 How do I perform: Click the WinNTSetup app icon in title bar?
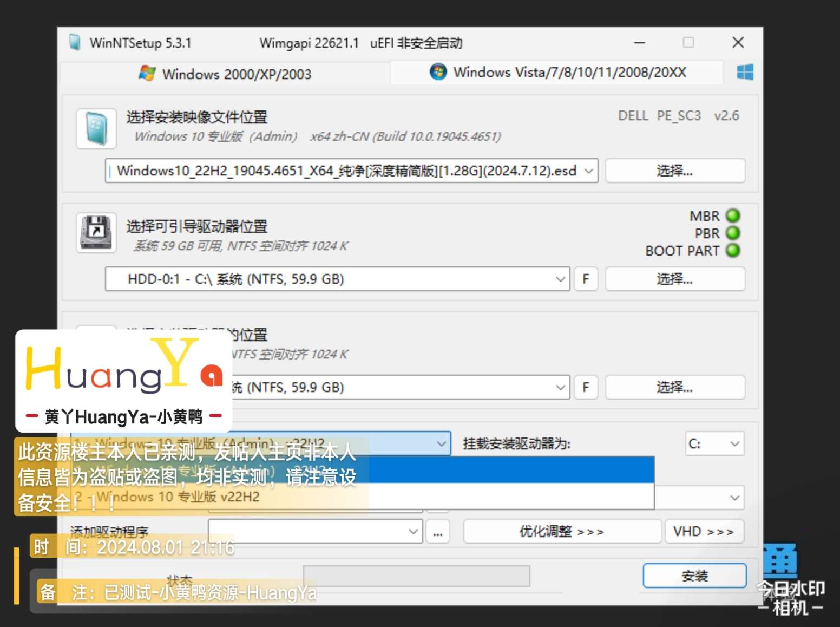coord(75,42)
